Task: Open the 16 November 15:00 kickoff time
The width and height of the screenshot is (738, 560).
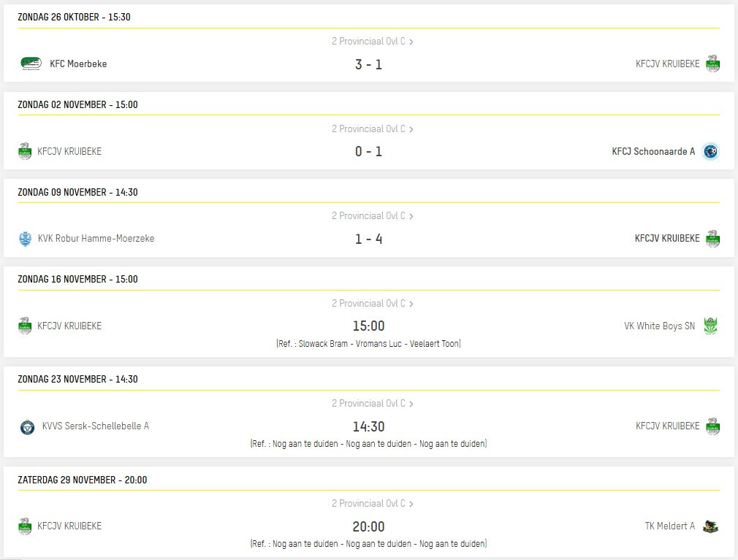Action: [x=368, y=326]
